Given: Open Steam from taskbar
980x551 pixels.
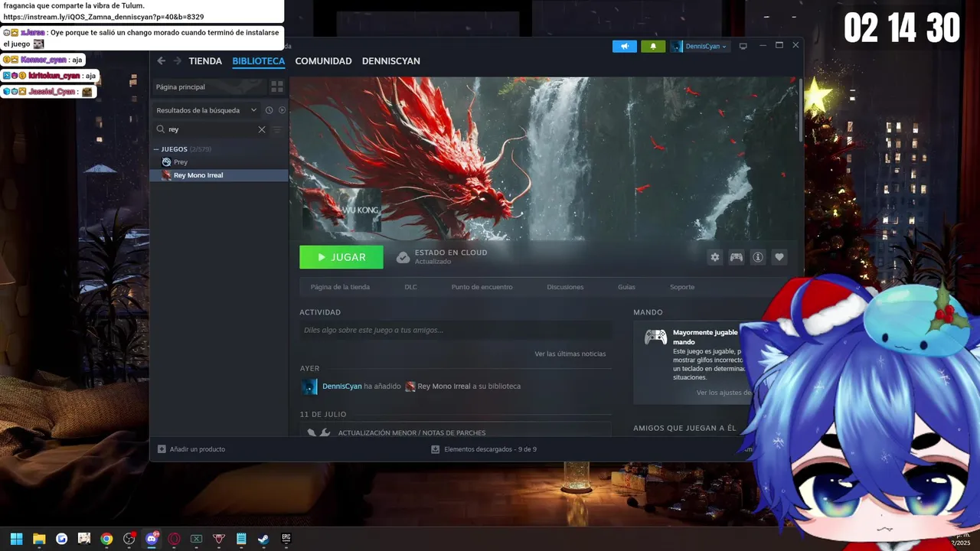Looking at the screenshot, I should pyautogui.click(x=263, y=539).
